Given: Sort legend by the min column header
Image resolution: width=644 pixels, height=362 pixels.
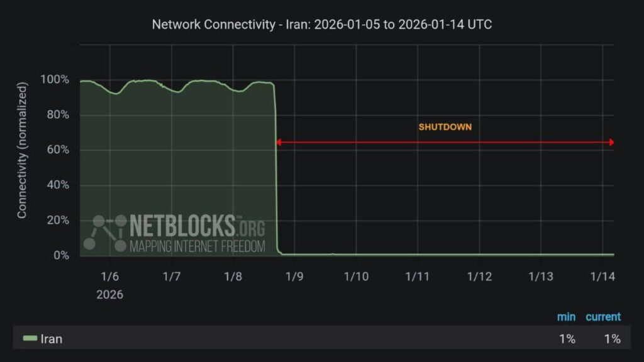Looking at the screenshot, I should click(566, 317).
